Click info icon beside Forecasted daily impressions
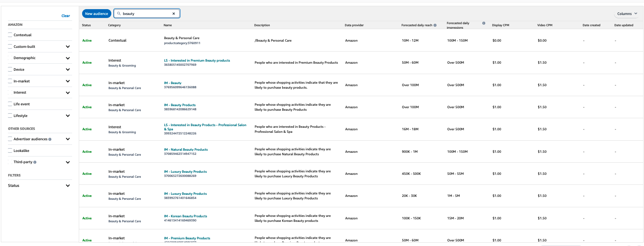 tap(484, 23)
